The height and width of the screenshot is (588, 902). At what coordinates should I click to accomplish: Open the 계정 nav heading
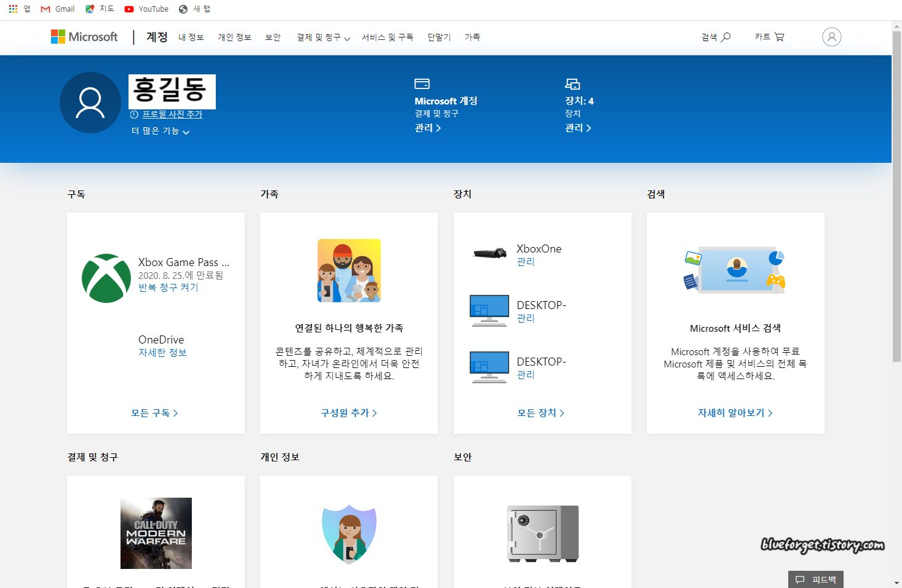(157, 37)
